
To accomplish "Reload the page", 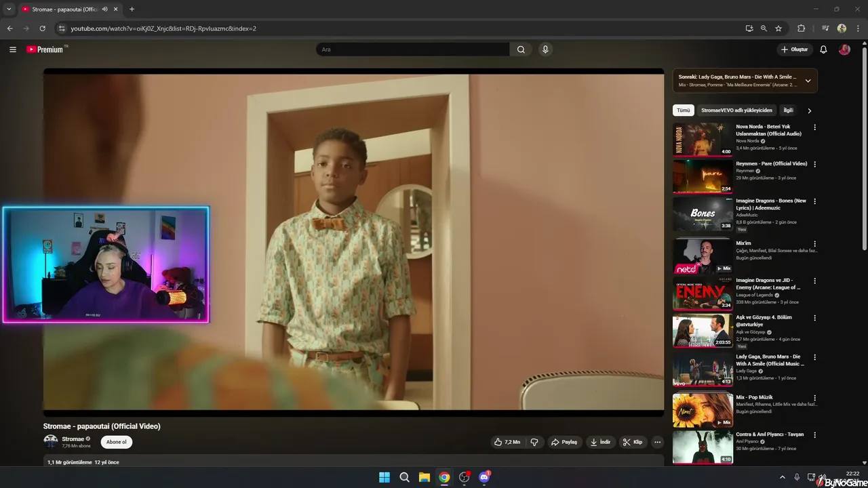I will click(42, 28).
